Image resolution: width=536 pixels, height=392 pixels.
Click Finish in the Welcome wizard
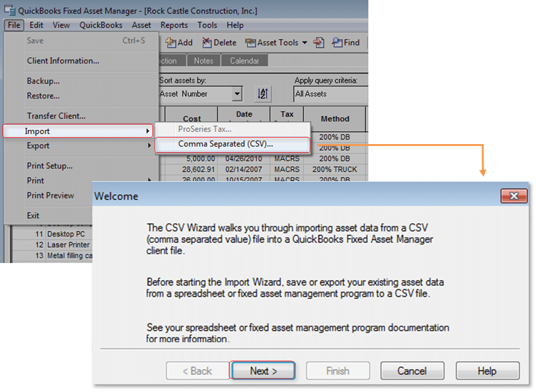[x=338, y=371]
